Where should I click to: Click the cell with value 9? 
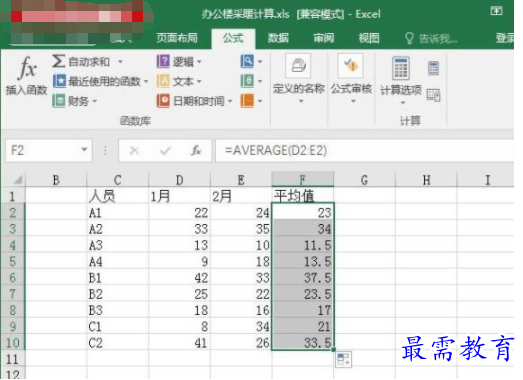[179, 262]
